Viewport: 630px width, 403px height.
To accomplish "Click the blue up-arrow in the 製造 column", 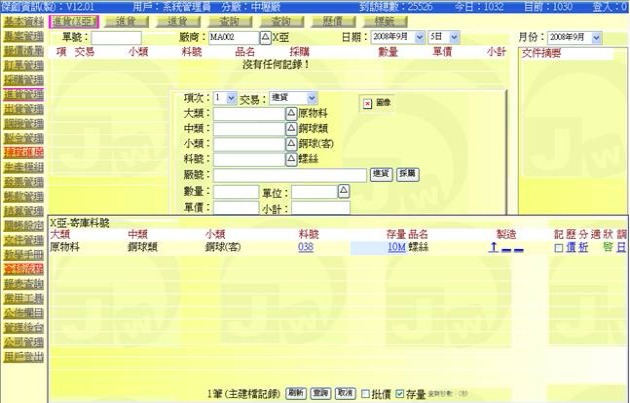I will (493, 247).
